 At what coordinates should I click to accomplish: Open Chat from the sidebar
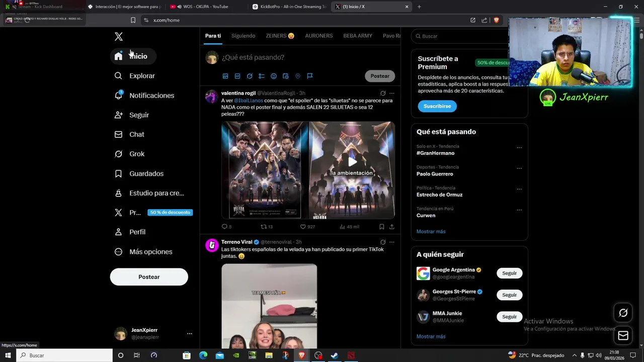129,135
